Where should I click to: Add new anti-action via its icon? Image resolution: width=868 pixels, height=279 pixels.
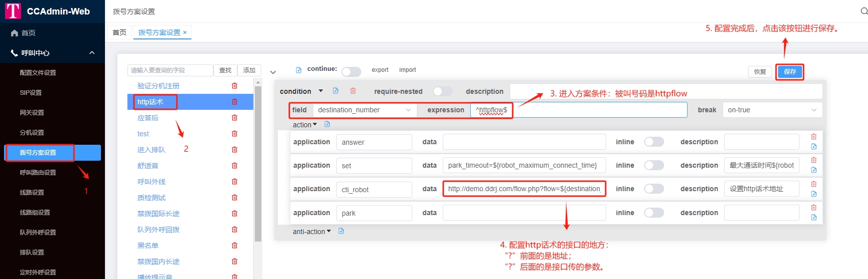tap(341, 231)
